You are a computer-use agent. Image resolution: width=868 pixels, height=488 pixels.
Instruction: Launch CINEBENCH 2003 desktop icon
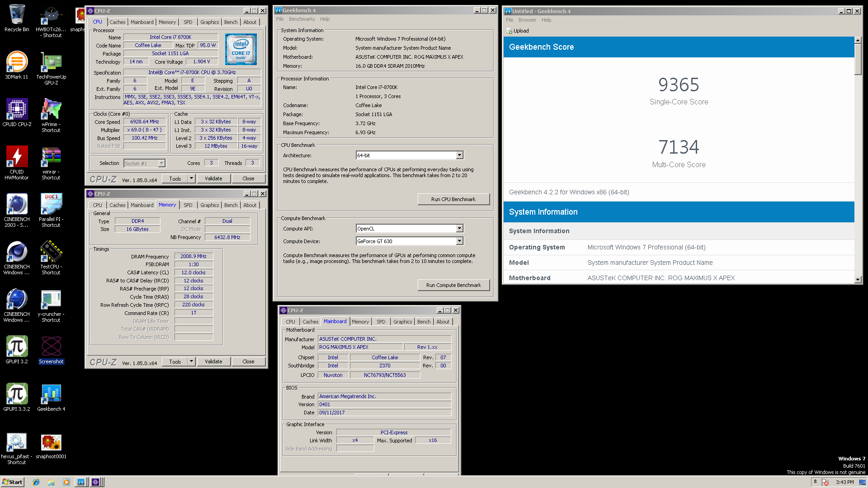(x=17, y=211)
